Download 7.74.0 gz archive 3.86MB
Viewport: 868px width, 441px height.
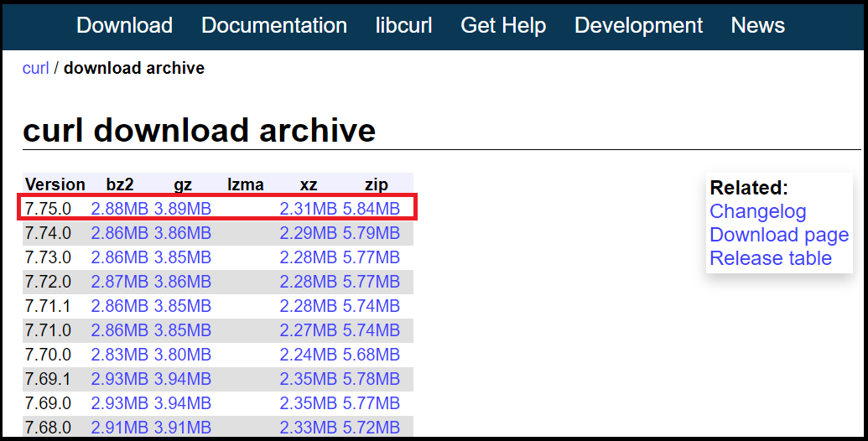click(183, 233)
